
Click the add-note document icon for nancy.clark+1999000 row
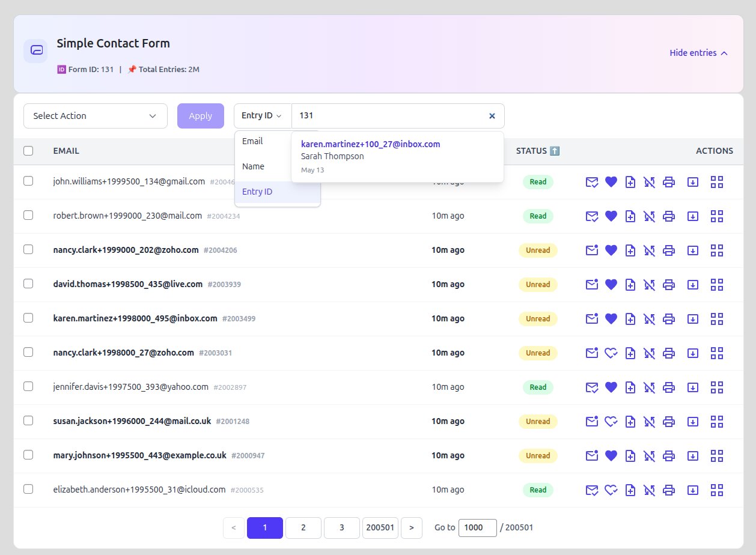(630, 250)
